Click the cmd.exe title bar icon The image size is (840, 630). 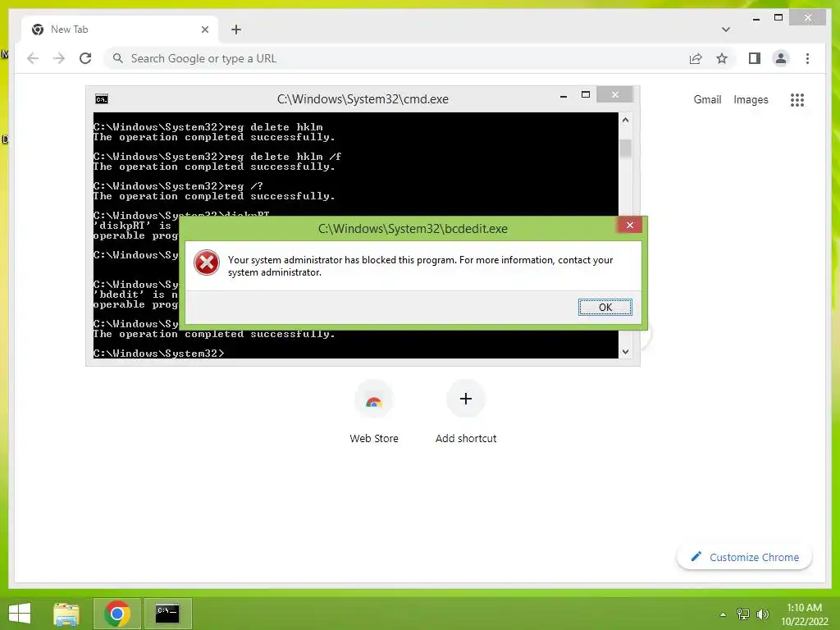[x=101, y=99]
